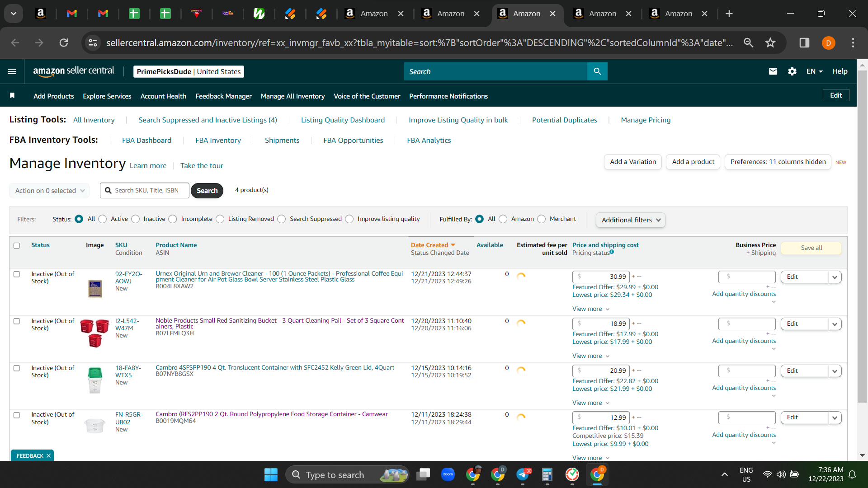Select the Listing Removed status filter
This screenshot has height=488, width=868.
(220, 219)
